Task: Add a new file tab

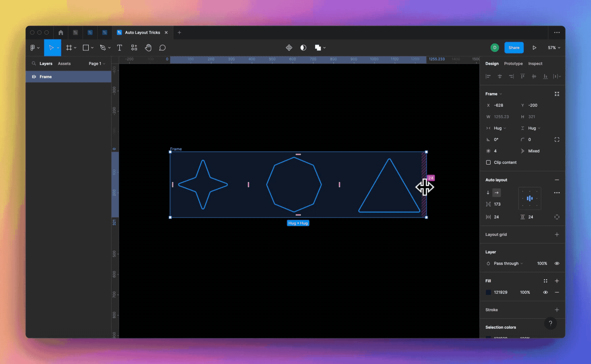Action: click(x=179, y=33)
